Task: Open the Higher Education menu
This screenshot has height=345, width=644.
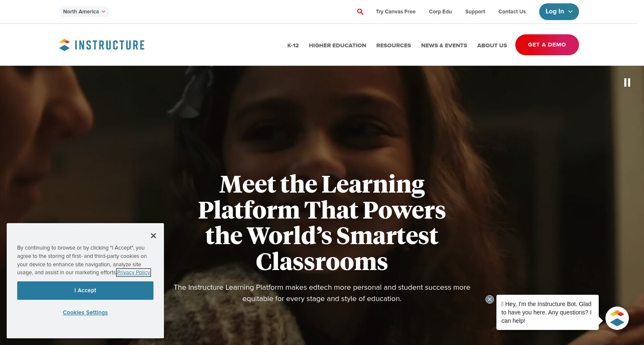Action: (338, 45)
